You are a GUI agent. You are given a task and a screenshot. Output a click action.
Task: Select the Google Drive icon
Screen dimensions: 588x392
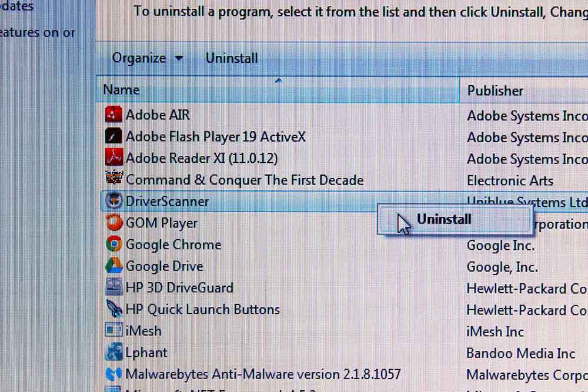point(114,266)
